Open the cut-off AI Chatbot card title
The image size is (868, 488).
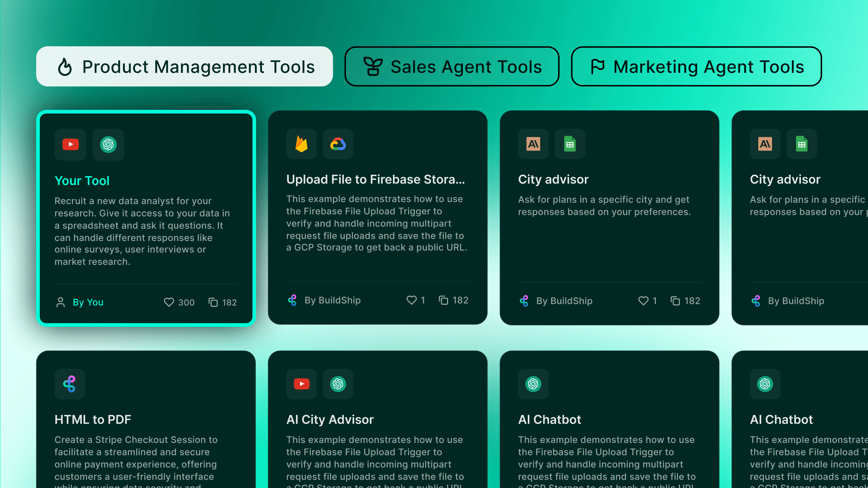(781, 420)
